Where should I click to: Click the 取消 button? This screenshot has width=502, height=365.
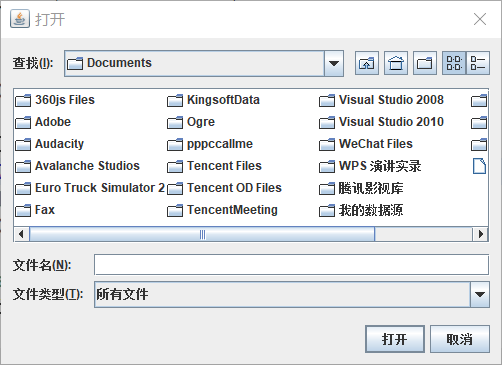[460, 339]
